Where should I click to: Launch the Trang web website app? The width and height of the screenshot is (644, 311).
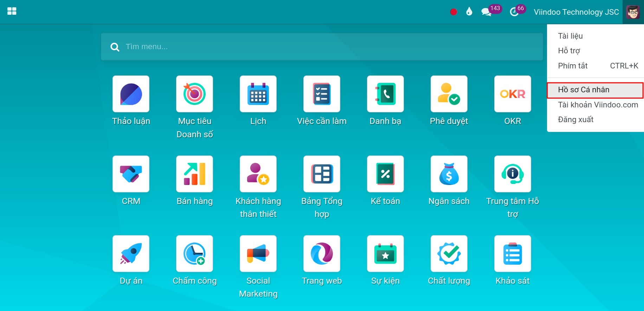click(322, 253)
